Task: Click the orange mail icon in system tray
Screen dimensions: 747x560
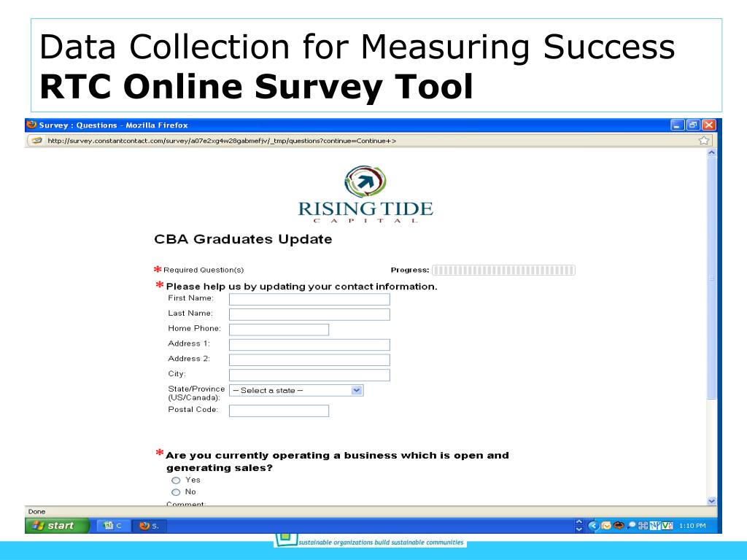Action: pyautogui.click(x=606, y=526)
